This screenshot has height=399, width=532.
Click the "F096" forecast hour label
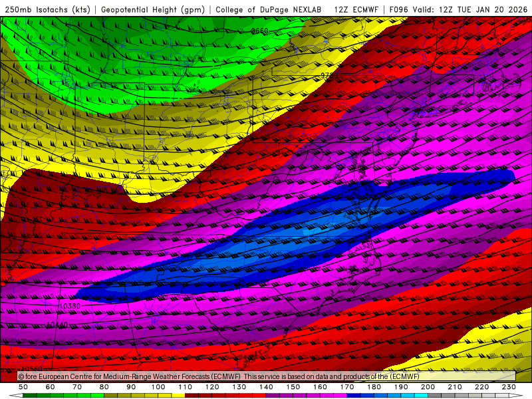pos(400,9)
